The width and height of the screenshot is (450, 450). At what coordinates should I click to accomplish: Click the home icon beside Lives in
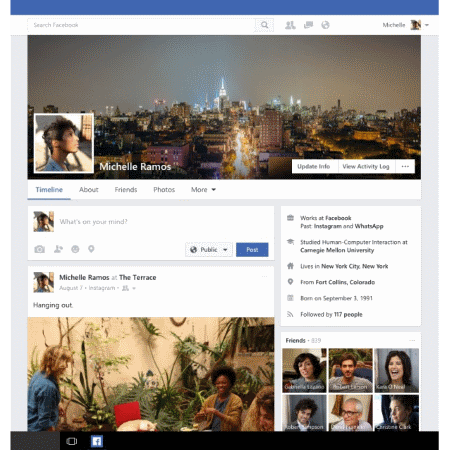coord(290,266)
